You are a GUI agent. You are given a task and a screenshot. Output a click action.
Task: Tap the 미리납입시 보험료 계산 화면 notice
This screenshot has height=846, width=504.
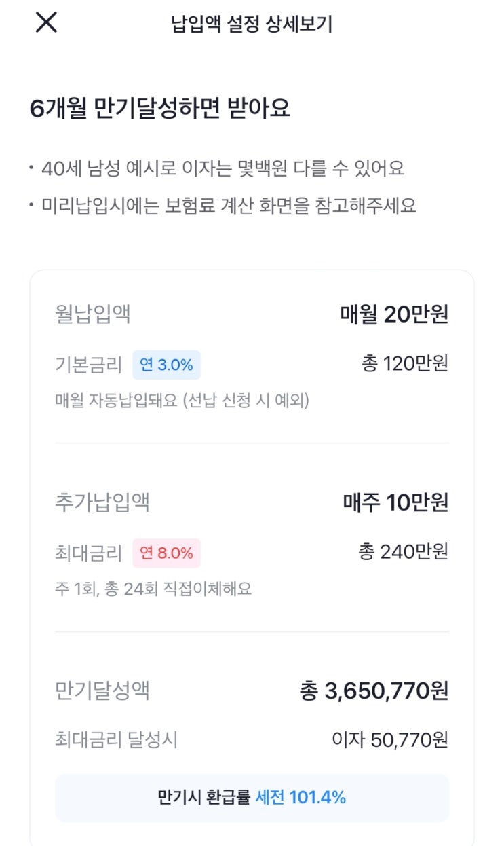(x=229, y=205)
